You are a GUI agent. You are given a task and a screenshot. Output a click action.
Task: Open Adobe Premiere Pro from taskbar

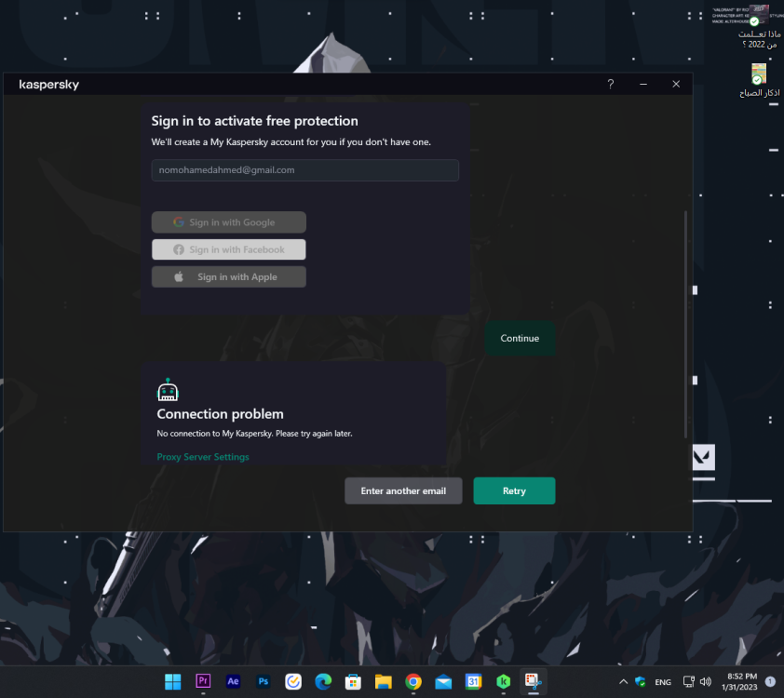(x=203, y=681)
